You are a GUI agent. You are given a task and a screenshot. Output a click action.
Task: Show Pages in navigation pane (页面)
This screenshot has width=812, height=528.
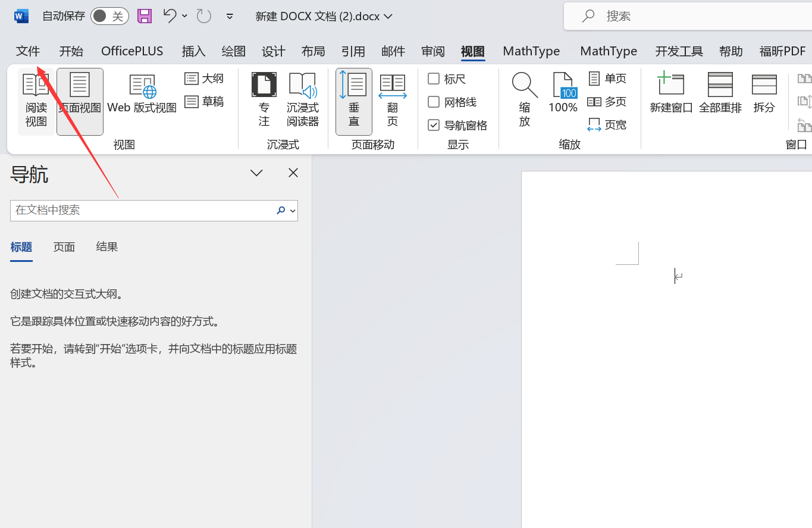64,247
